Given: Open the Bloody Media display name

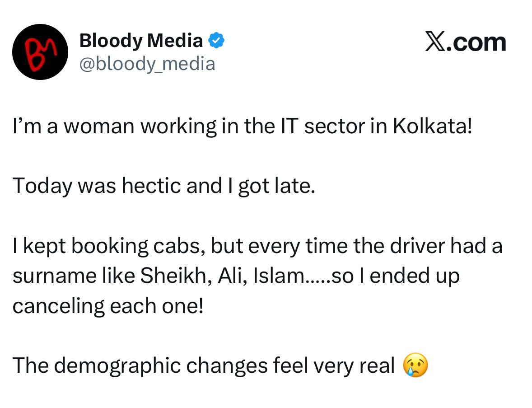Looking at the screenshot, I should (x=141, y=40).
